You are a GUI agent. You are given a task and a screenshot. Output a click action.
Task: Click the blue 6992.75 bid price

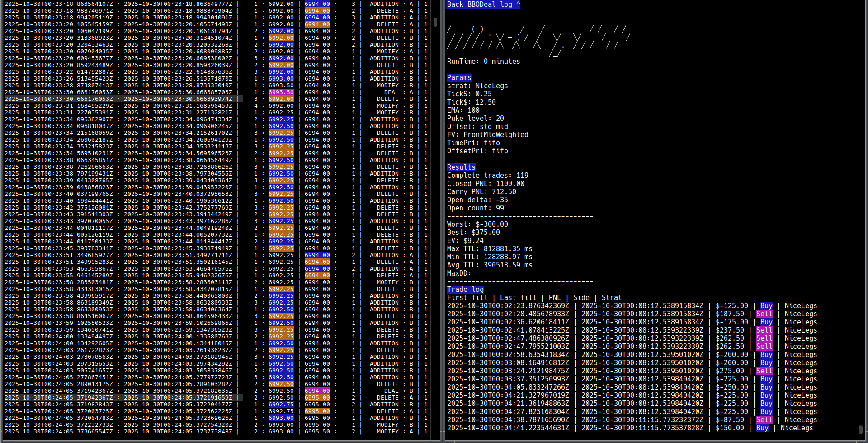[x=281, y=405]
